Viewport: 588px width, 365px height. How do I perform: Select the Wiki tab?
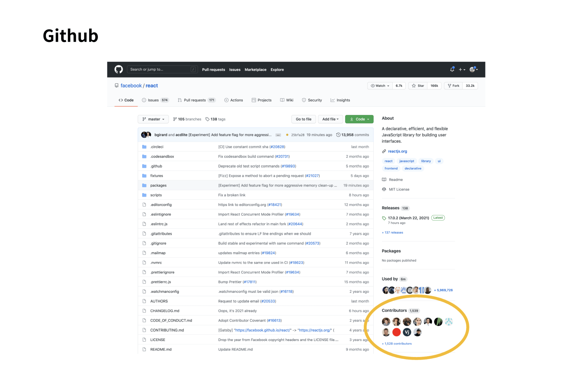click(287, 100)
